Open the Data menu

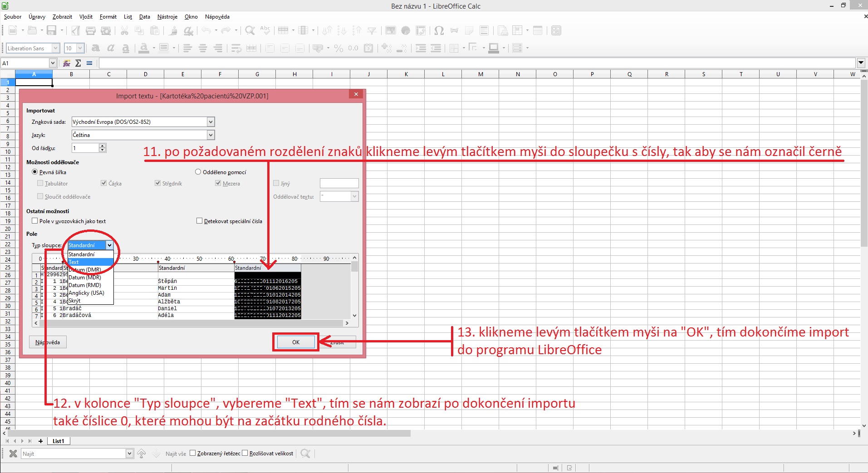(145, 17)
